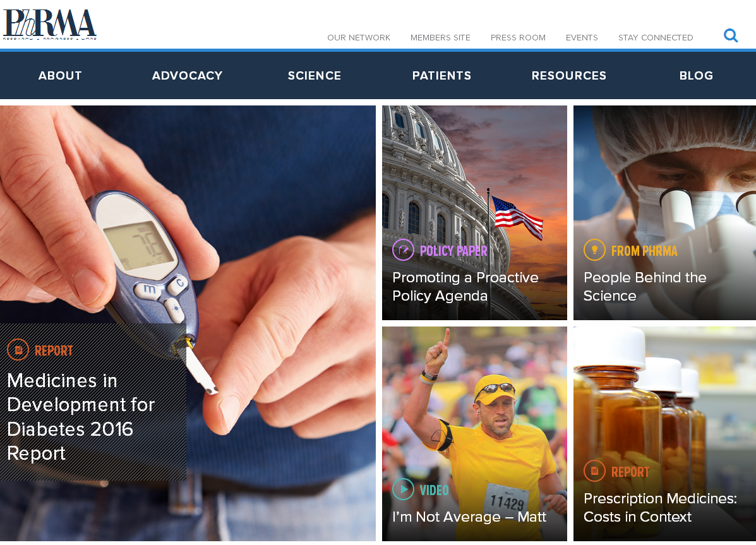Open the About menu

click(60, 75)
